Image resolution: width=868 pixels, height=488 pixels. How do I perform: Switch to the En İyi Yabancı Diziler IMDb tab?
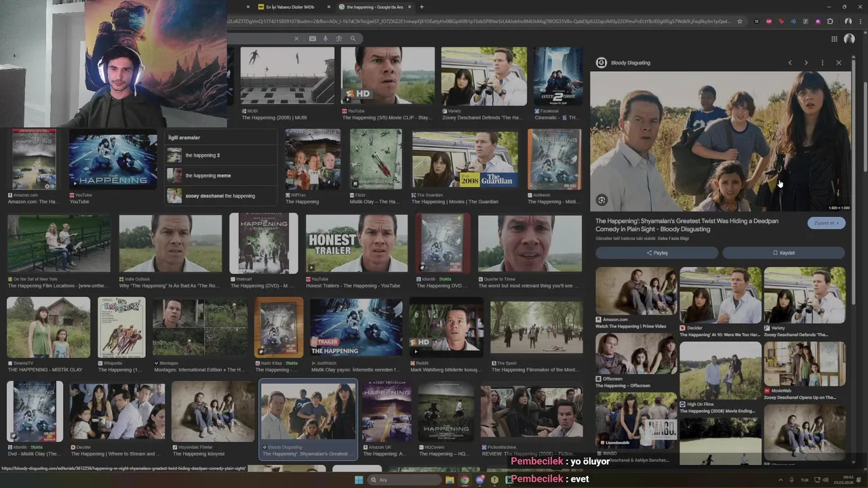click(290, 7)
